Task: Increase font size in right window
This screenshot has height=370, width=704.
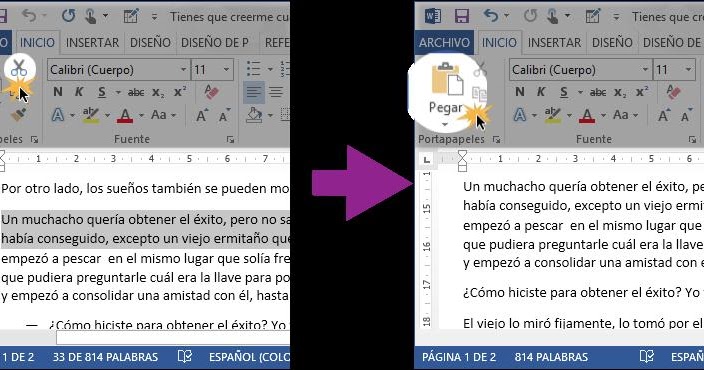Action: pyautogui.click(x=664, y=115)
